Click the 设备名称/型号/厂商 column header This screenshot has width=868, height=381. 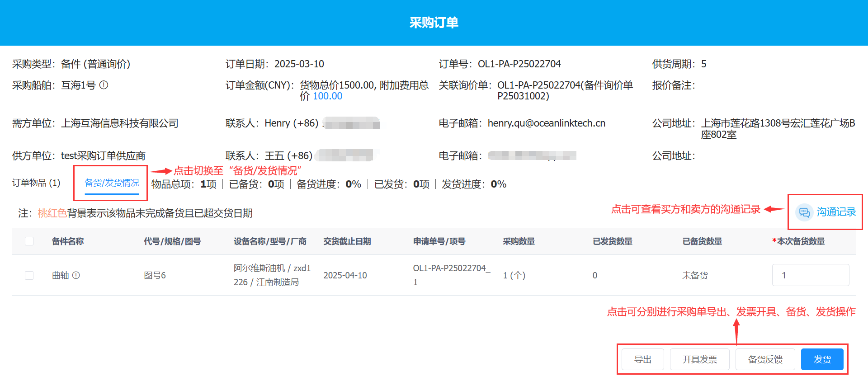point(270,241)
